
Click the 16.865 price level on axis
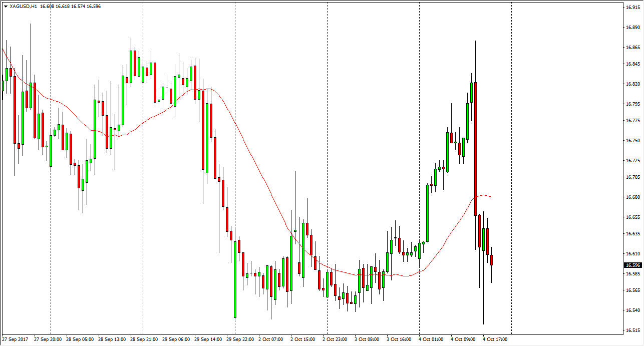(632, 48)
